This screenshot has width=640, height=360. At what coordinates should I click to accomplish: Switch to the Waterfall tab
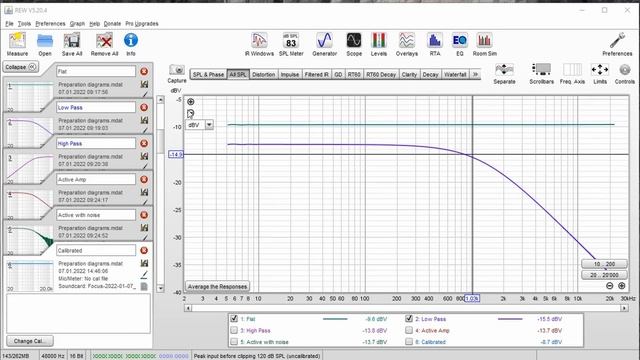pos(455,74)
